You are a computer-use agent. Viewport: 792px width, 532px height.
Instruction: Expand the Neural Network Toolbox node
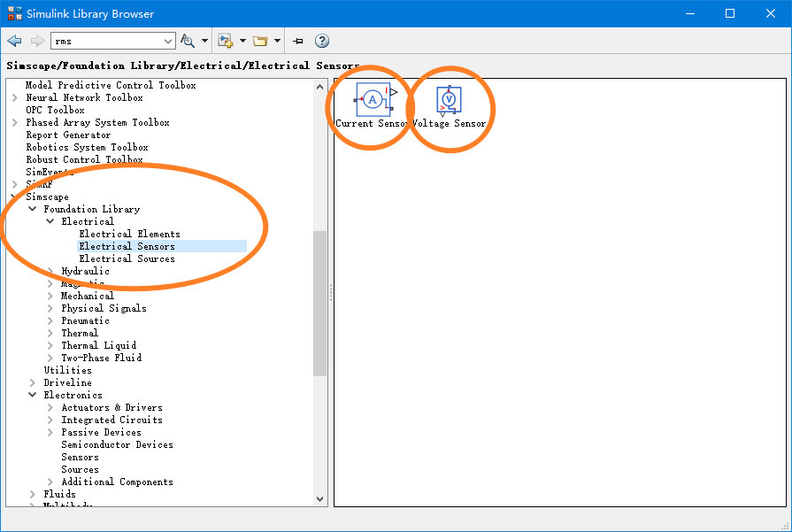click(x=15, y=97)
